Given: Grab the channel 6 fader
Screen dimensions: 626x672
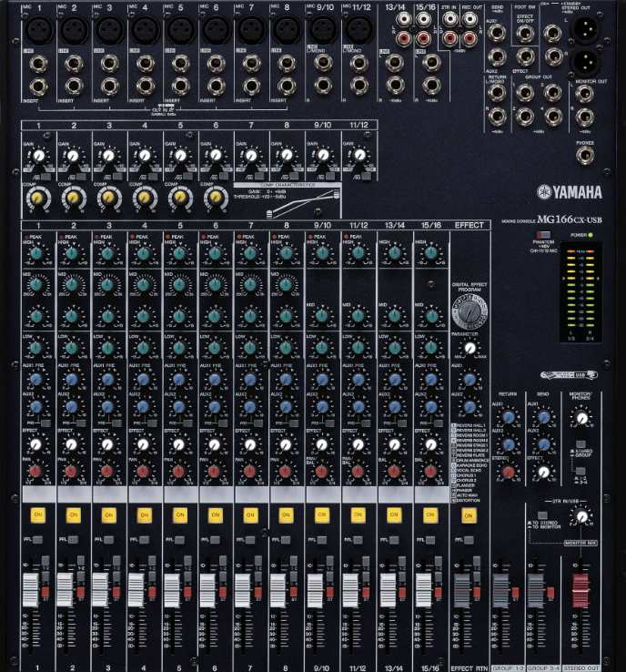Looking at the screenshot, I should pos(207,589).
